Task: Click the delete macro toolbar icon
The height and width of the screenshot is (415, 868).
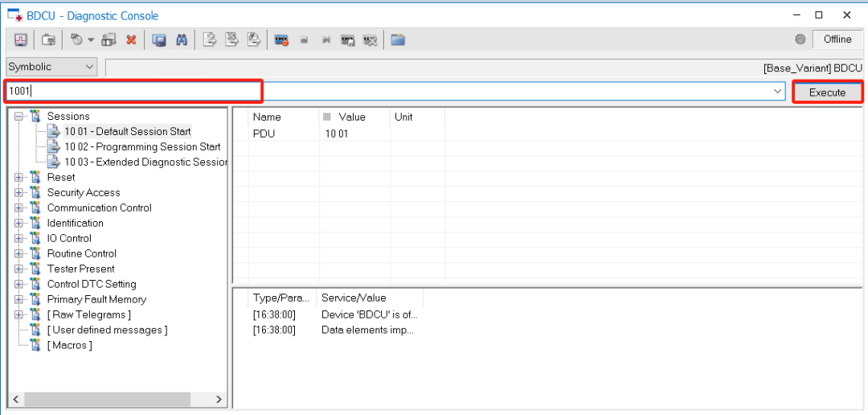Action: [x=370, y=40]
